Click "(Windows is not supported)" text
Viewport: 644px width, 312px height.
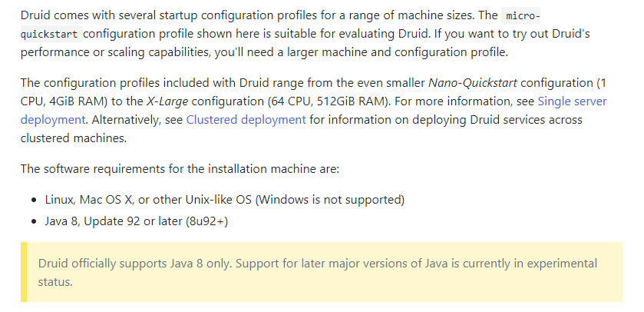[330, 200]
